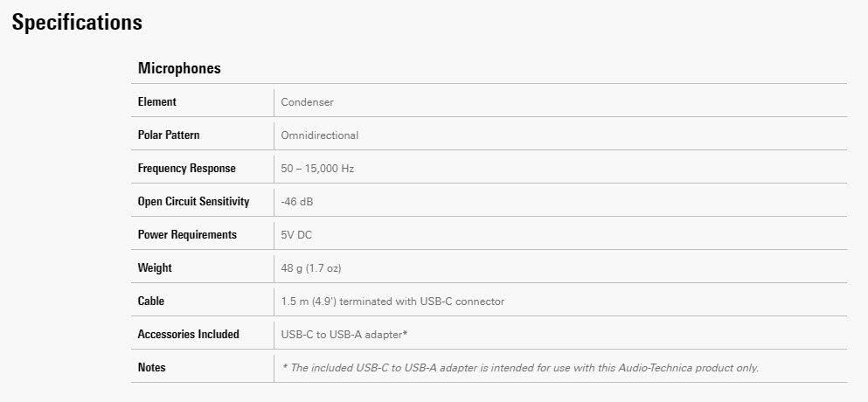
Task: Click the USB-C connector cable description
Action: click(x=392, y=301)
